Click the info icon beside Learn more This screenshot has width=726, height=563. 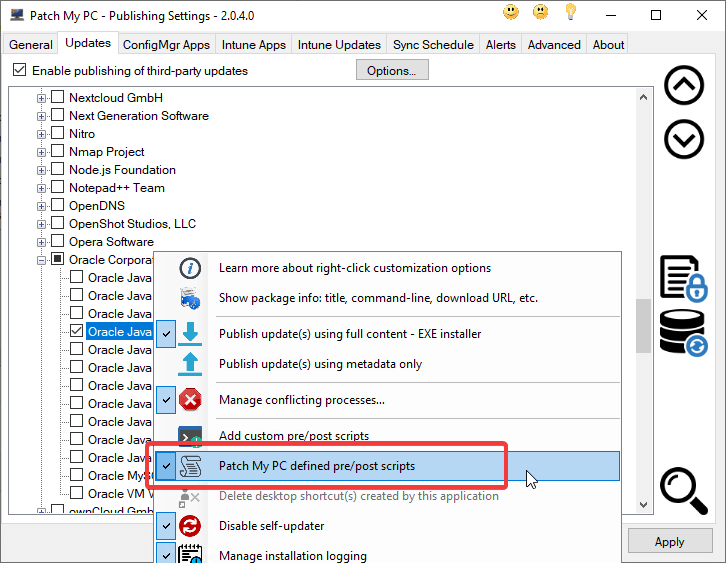click(x=190, y=268)
